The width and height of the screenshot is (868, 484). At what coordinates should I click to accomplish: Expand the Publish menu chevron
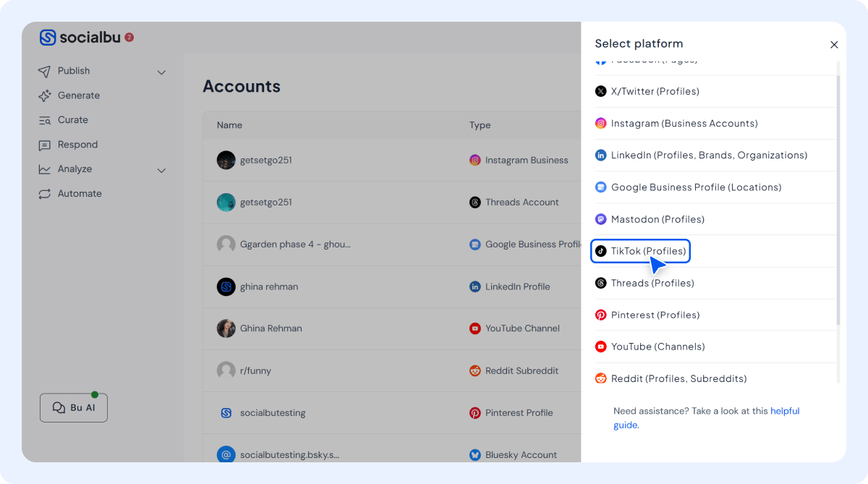coord(161,72)
